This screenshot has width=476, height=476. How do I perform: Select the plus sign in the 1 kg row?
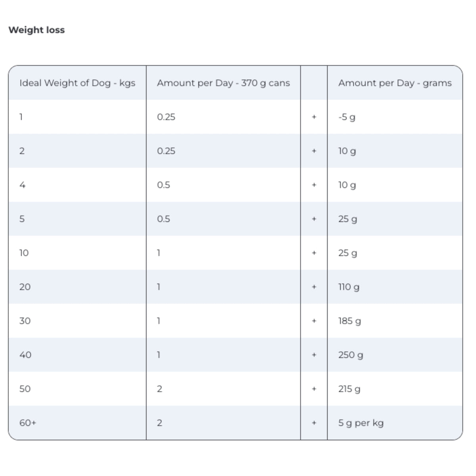click(x=314, y=117)
